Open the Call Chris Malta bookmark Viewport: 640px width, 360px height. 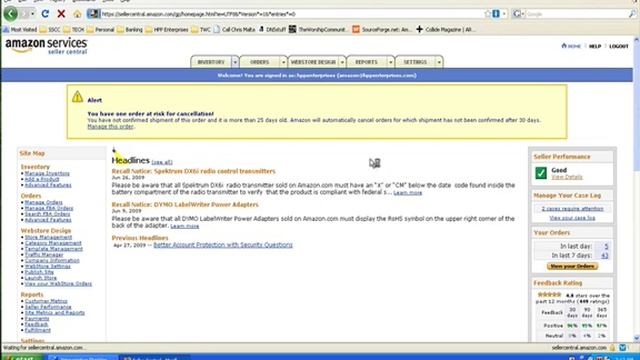click(x=235, y=29)
